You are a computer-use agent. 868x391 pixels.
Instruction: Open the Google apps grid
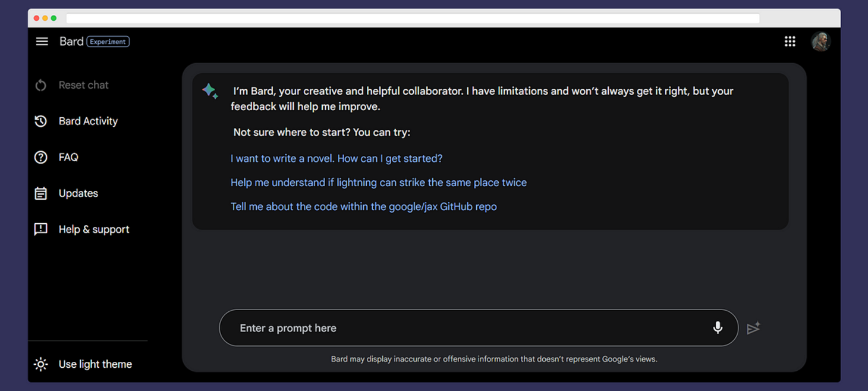(790, 42)
